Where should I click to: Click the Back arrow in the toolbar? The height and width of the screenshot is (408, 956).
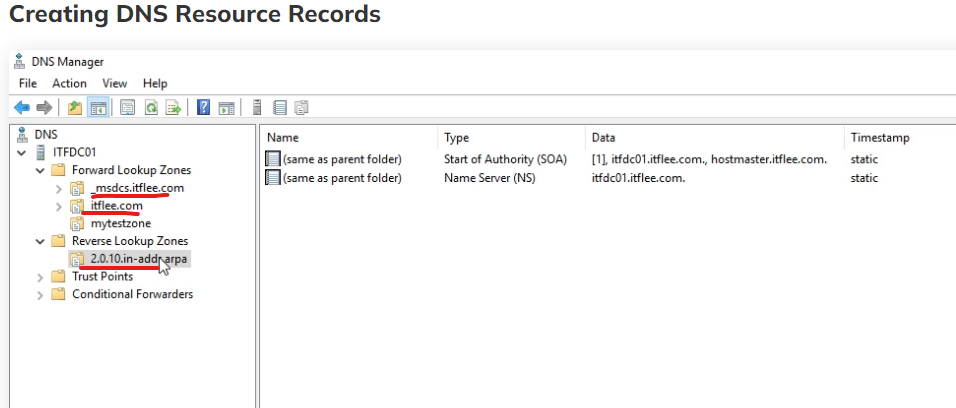(21, 108)
